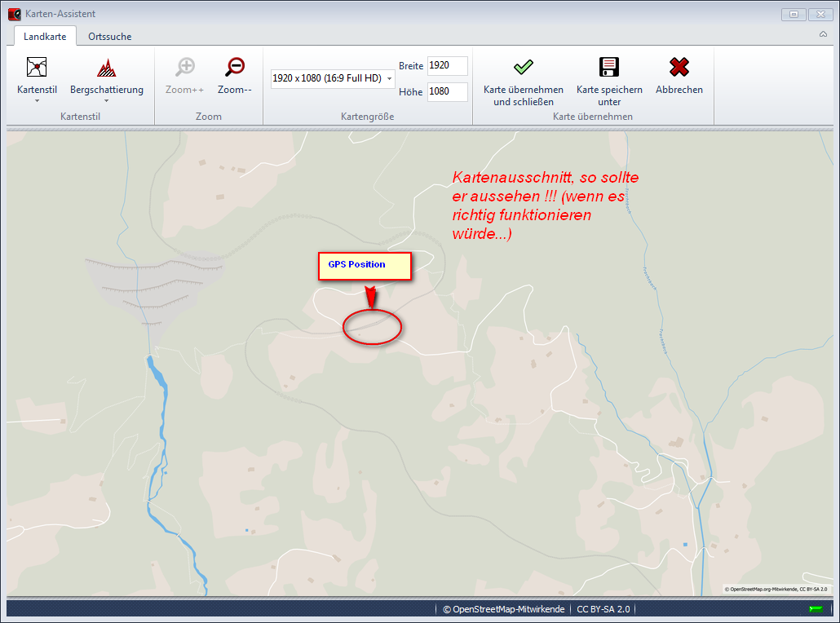The image size is (840, 623).
Task: Expand the arrow below Kartenstil
Action: tap(37, 101)
